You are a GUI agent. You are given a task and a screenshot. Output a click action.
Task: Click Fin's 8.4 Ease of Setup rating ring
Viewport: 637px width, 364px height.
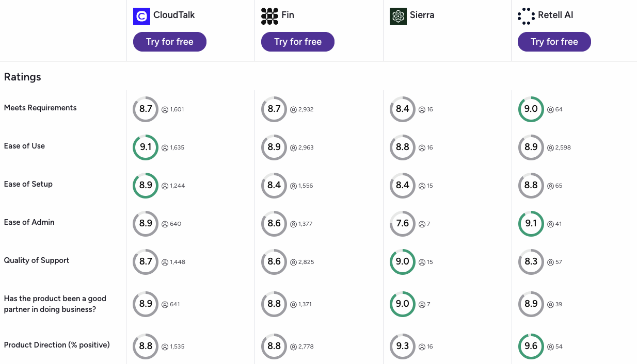274,186
